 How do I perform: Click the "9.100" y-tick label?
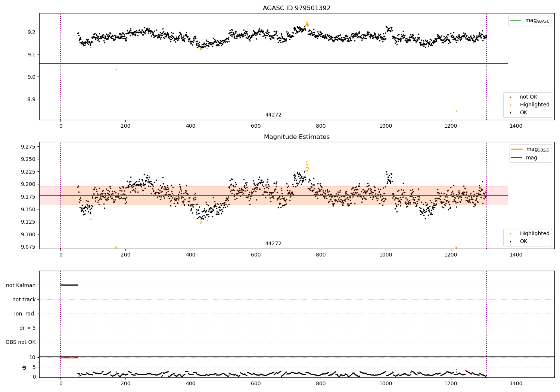(x=28, y=234)
